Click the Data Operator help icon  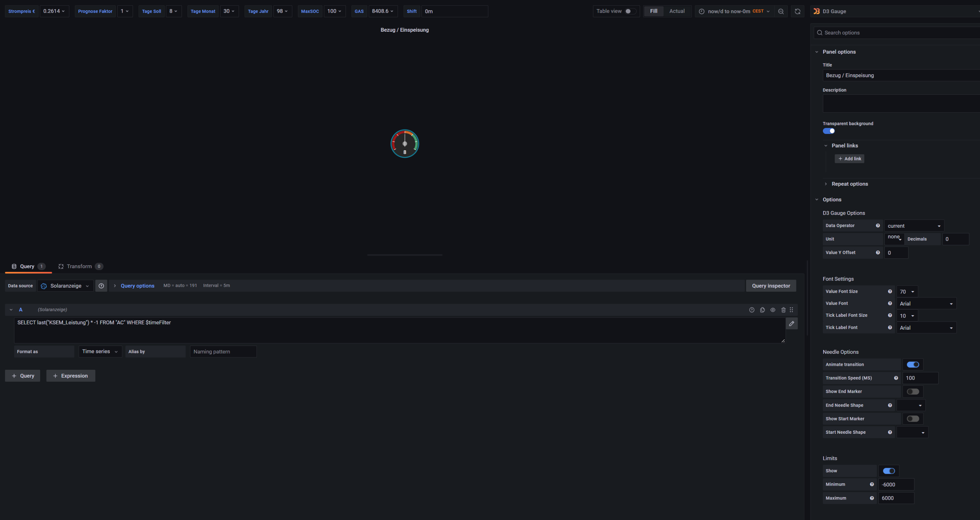[x=878, y=226]
